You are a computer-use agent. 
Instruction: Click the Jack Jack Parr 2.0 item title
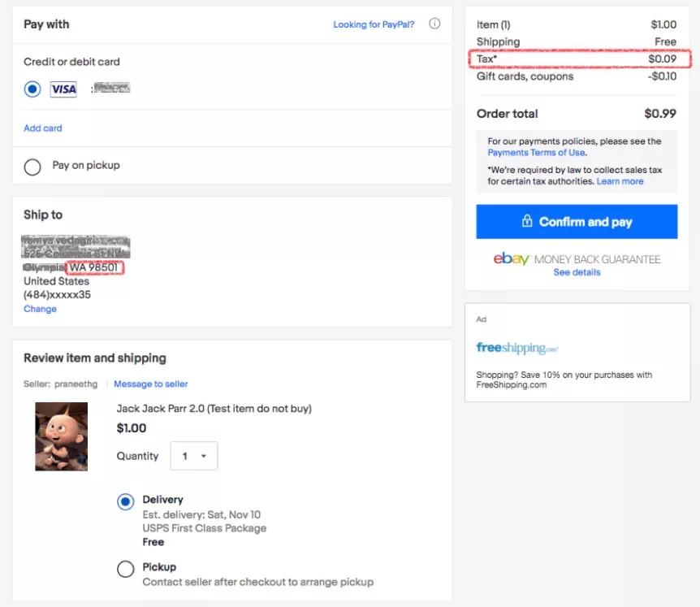pos(214,409)
